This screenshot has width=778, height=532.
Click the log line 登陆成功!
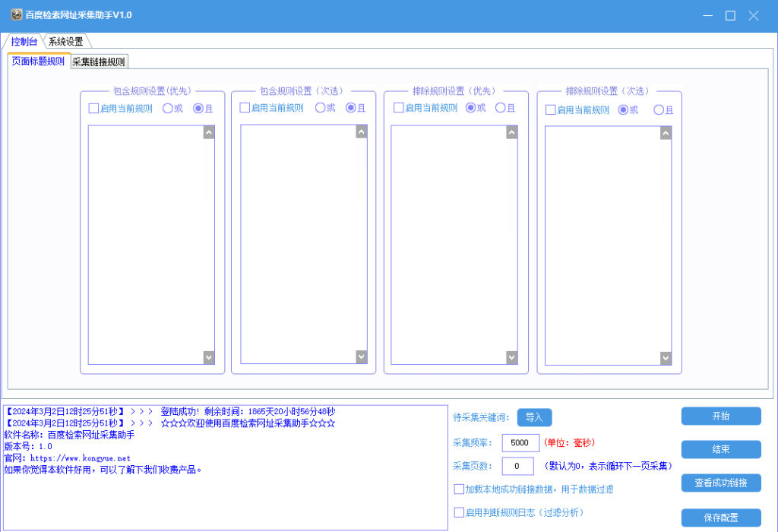[x=169, y=411]
